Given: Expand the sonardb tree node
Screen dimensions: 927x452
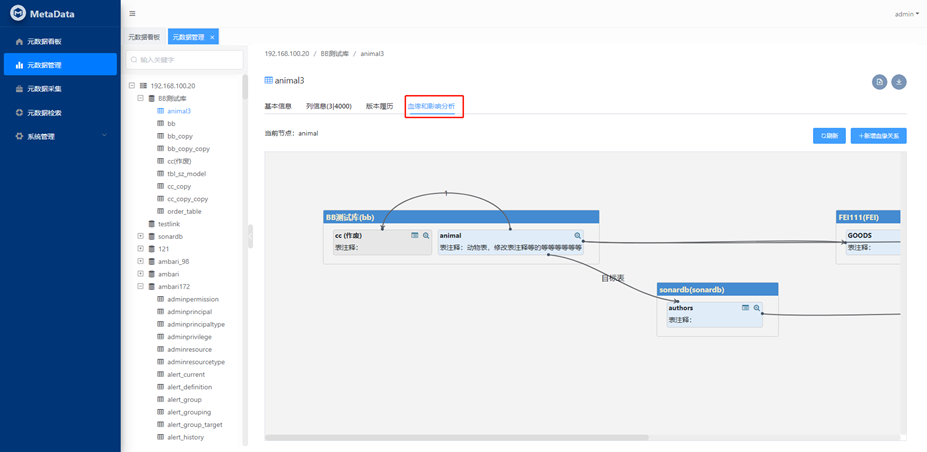Looking at the screenshot, I should (x=141, y=236).
